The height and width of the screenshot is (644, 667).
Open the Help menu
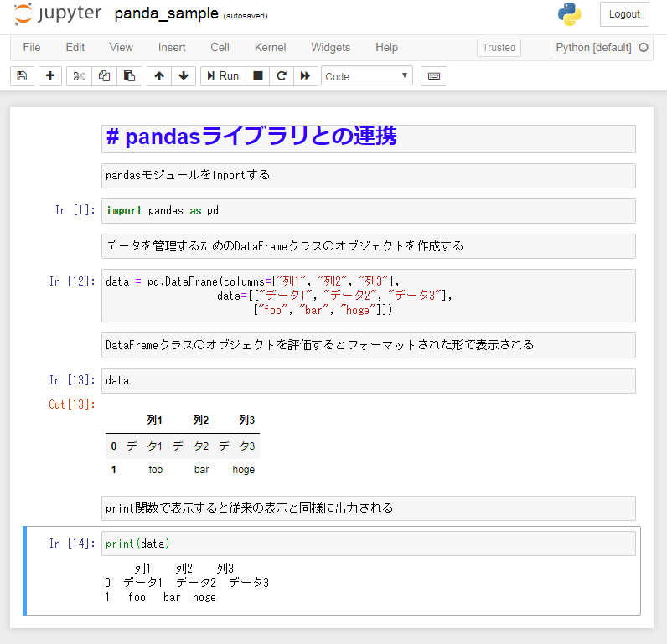coord(386,47)
